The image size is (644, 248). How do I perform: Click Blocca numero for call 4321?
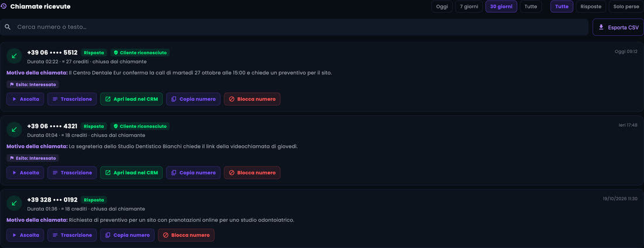pos(252,173)
